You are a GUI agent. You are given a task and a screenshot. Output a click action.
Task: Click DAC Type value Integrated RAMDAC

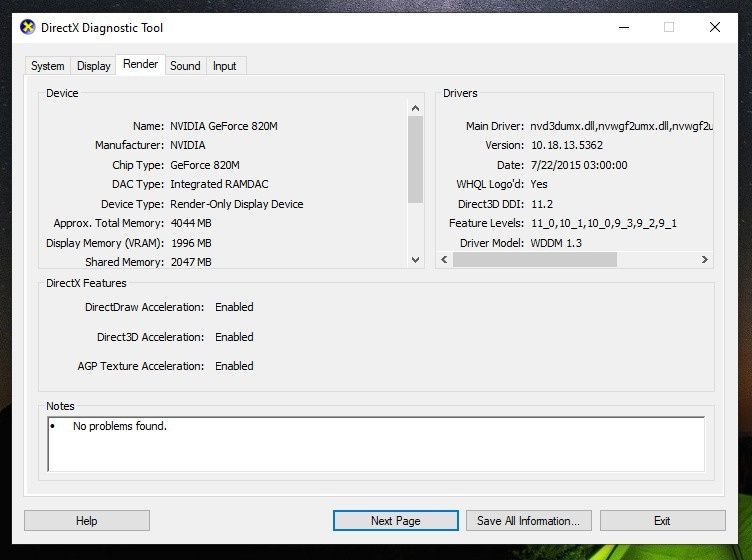pyautogui.click(x=219, y=184)
